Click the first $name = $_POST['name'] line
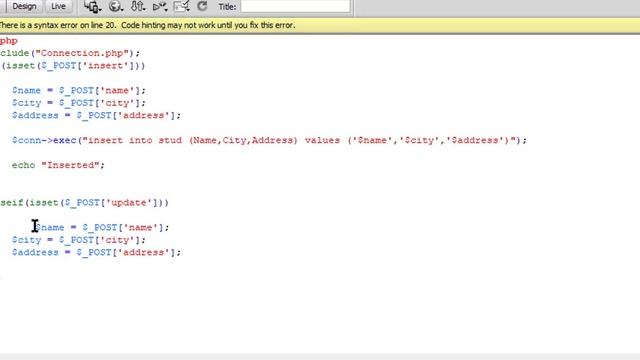The width and height of the screenshot is (640, 360). (78, 91)
